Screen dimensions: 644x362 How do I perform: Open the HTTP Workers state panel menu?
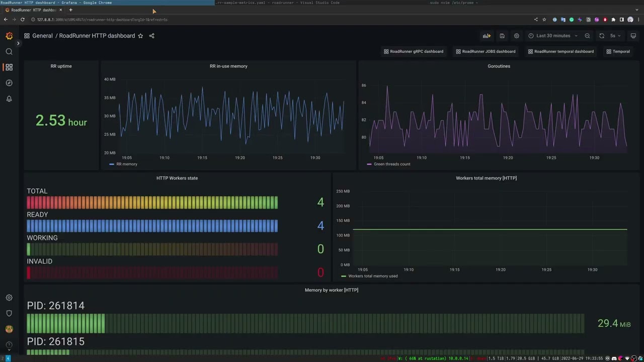pyautogui.click(x=177, y=178)
